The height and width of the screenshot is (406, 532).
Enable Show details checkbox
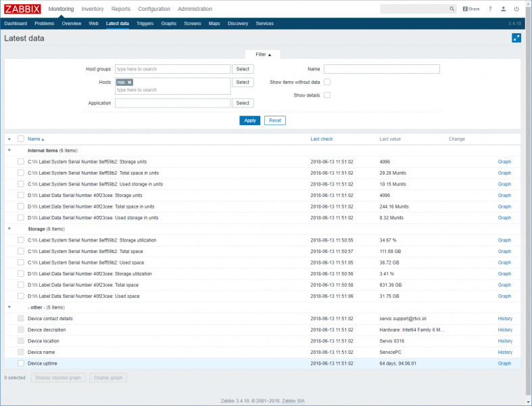pyautogui.click(x=327, y=95)
